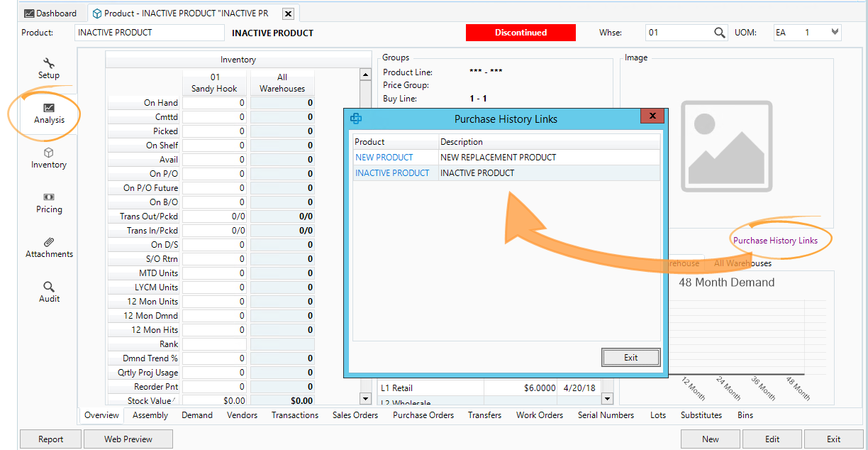
Task: Switch to the Vendors tab
Action: tap(242, 415)
